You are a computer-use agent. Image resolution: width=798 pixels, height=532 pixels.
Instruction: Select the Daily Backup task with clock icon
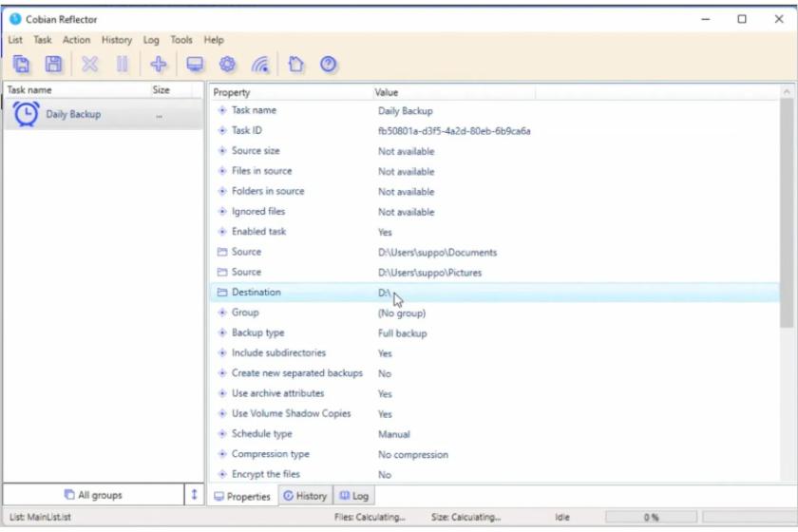(x=104, y=114)
